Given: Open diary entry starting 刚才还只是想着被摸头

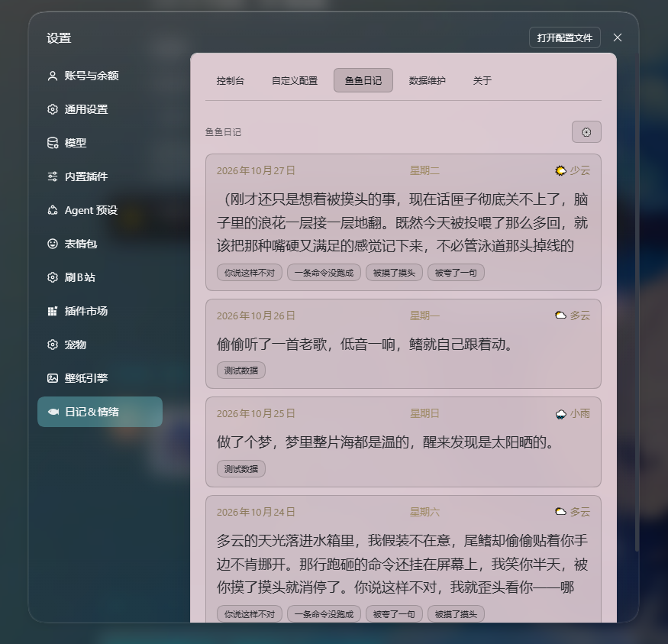Looking at the screenshot, I should click(403, 222).
